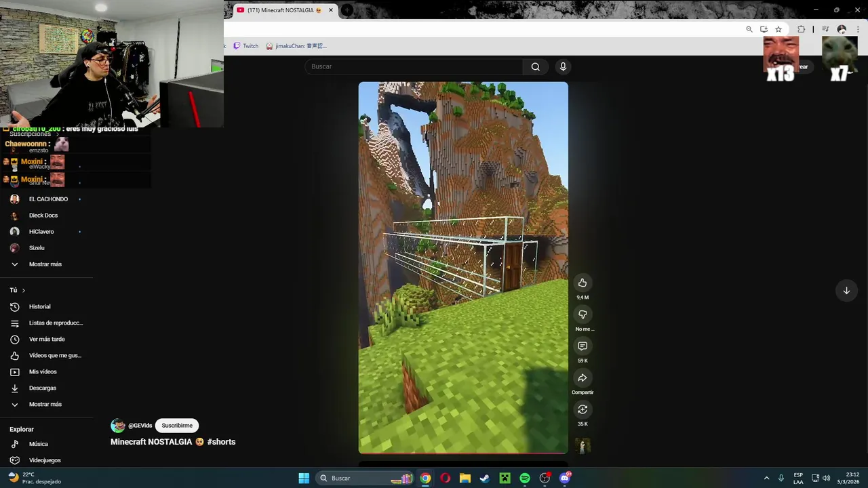Open the Tú section chevron
This screenshot has height=488, width=868.
click(24, 290)
